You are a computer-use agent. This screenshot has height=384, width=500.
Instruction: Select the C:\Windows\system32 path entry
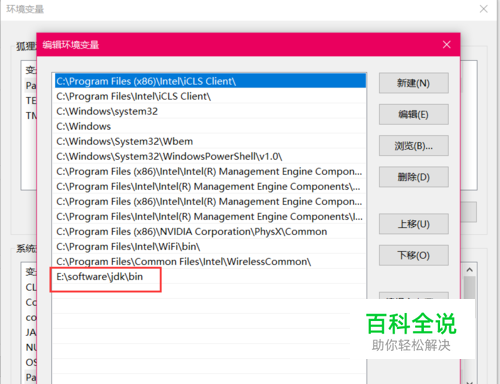click(x=210, y=111)
